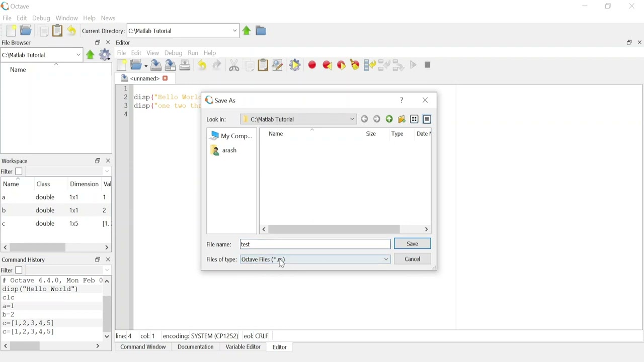Click the File name input field

point(315,244)
